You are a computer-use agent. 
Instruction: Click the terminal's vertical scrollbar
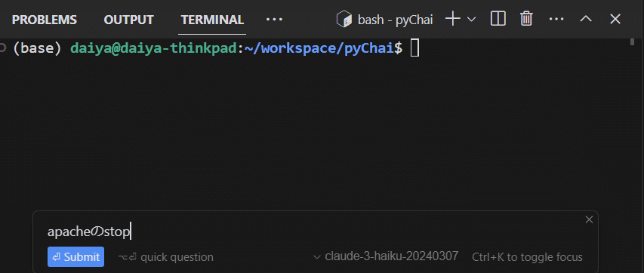pyautogui.click(x=633, y=42)
